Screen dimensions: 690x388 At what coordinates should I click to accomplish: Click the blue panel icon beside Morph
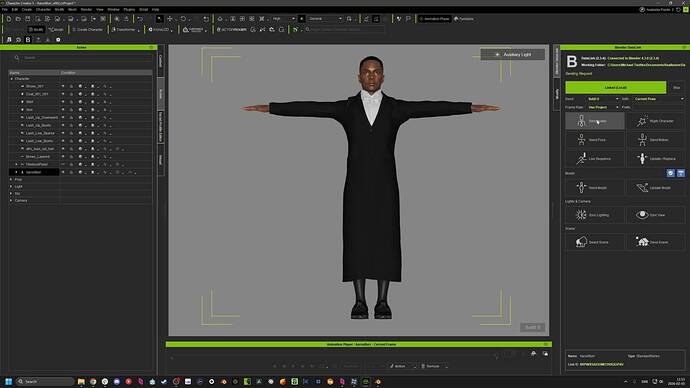click(x=681, y=173)
